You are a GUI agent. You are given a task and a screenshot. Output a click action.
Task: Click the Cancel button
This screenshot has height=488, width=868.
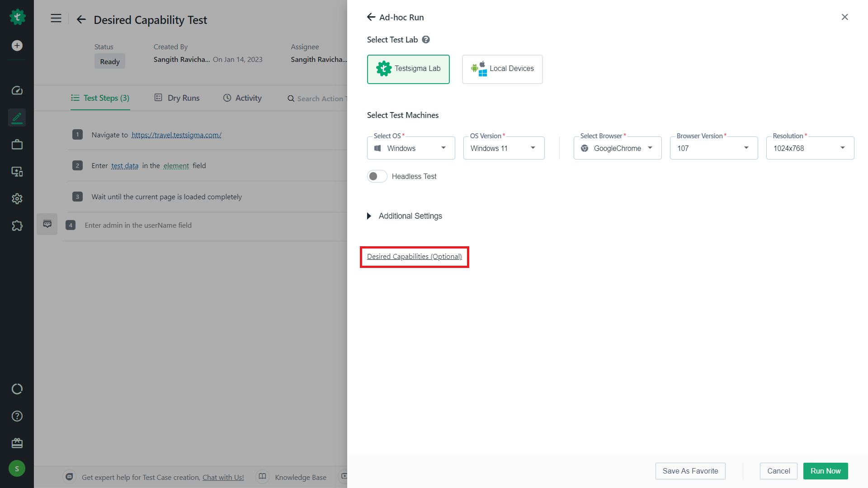pyautogui.click(x=778, y=471)
